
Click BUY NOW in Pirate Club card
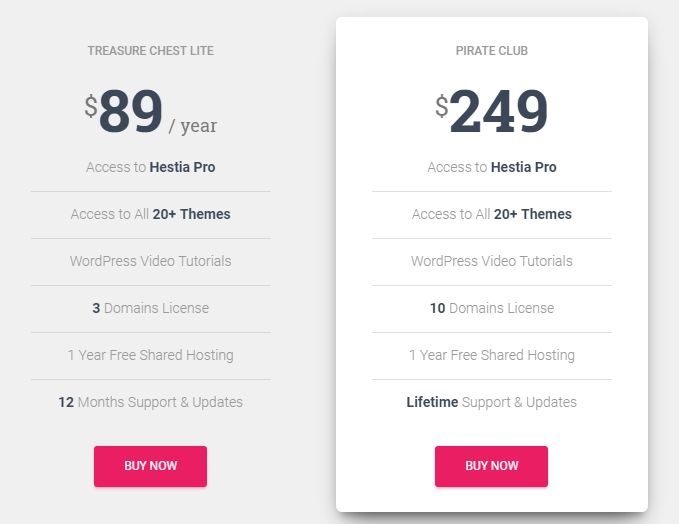491,466
